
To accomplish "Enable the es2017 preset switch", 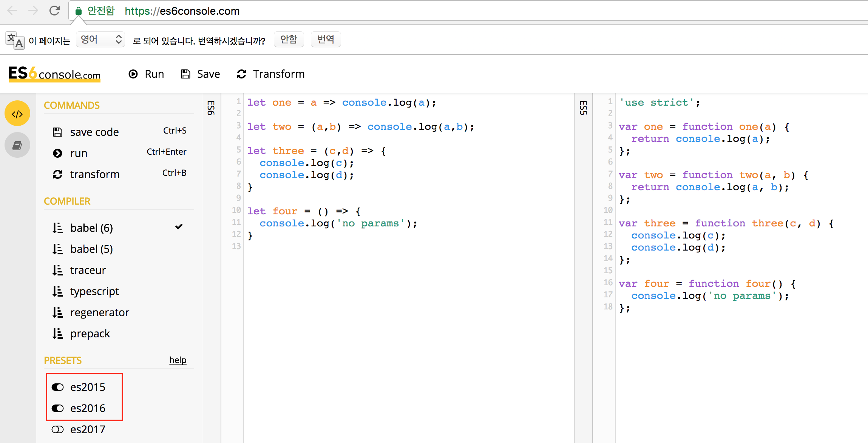I will pos(57,429).
